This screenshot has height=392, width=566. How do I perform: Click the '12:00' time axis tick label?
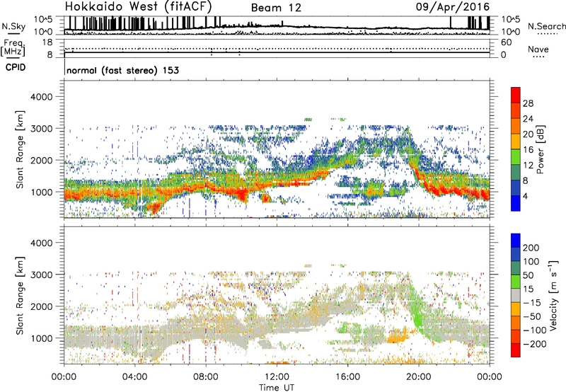point(277,377)
